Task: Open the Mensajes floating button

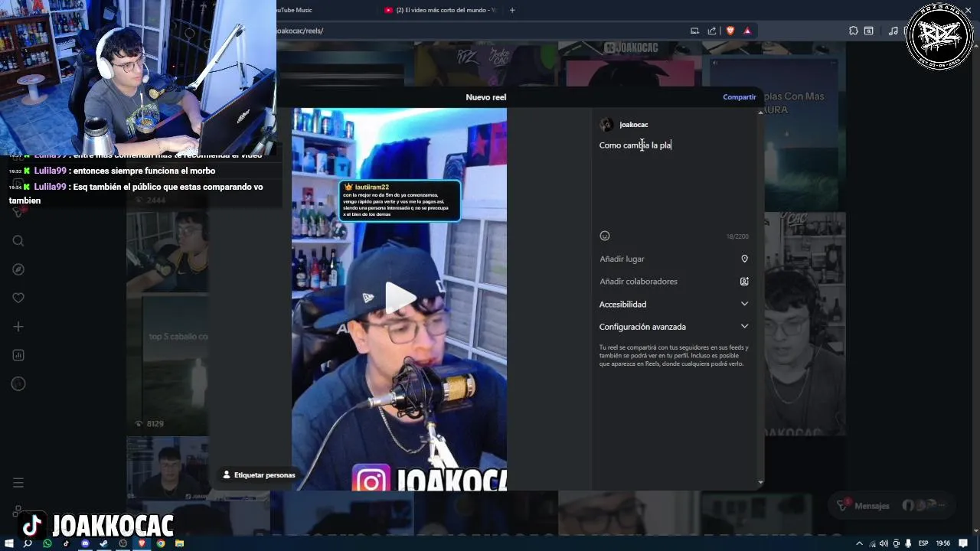Action: coord(892,506)
